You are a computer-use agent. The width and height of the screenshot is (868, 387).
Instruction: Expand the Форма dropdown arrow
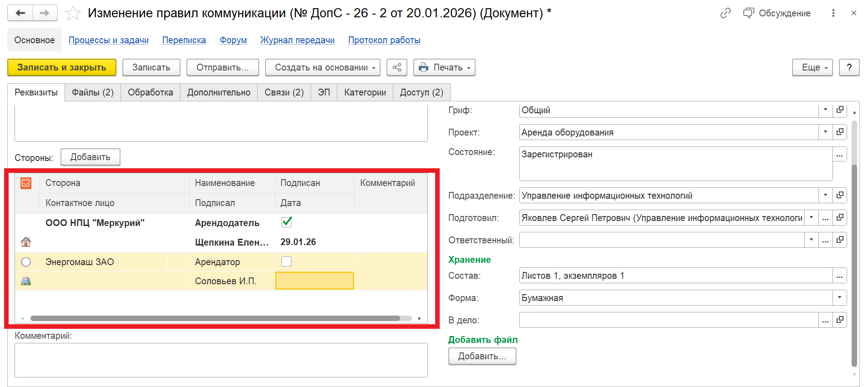pyautogui.click(x=839, y=298)
